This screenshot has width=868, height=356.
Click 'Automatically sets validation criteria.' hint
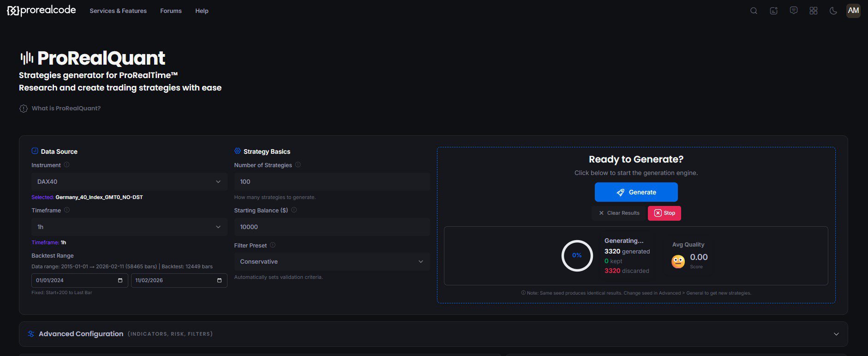pos(279,277)
